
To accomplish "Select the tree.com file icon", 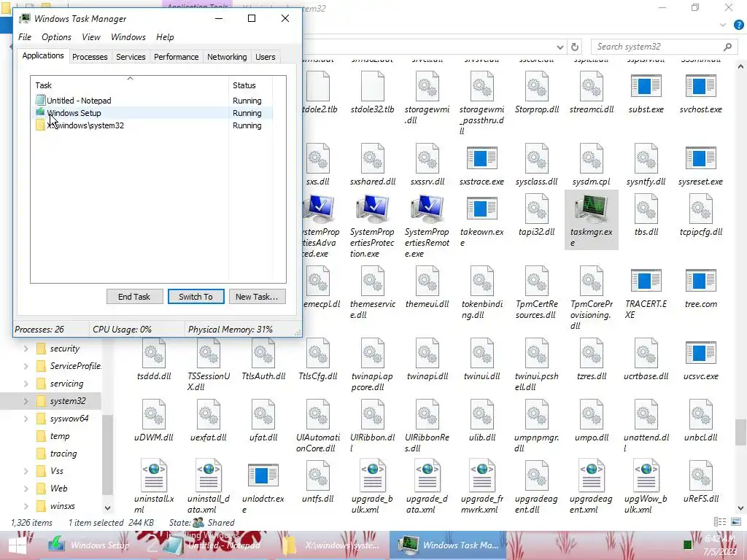I will coord(700,281).
